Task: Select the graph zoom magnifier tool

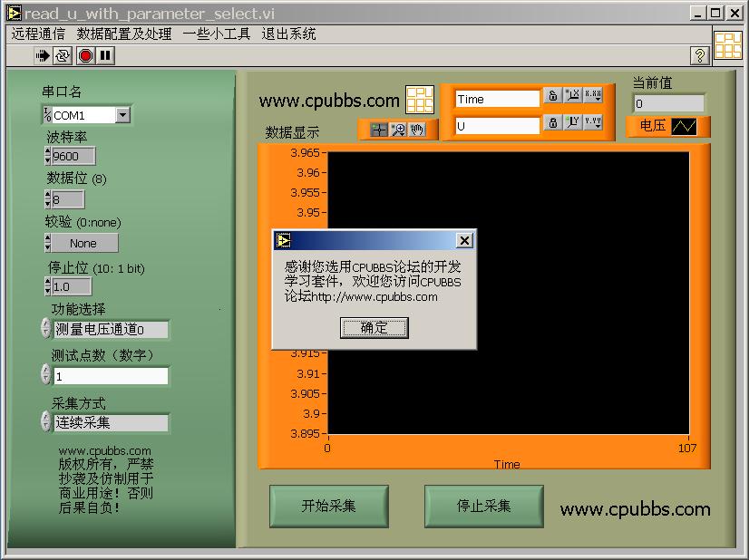Action: coord(398,130)
